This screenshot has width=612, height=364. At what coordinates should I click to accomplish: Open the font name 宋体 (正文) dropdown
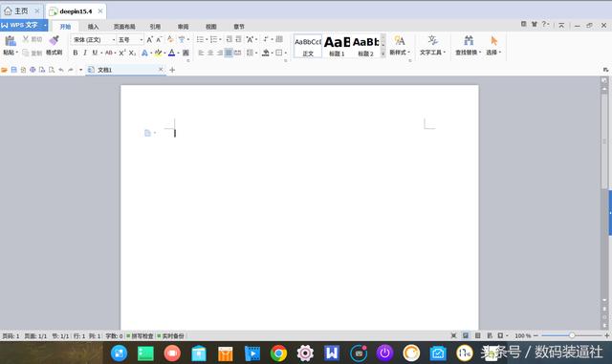click(114, 40)
